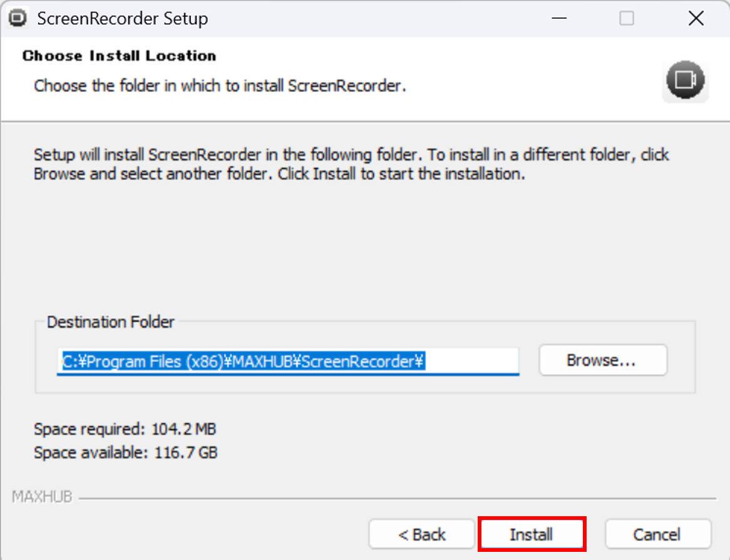The width and height of the screenshot is (730, 560).
Task: Click the round camera logo in header
Action: pos(686,80)
